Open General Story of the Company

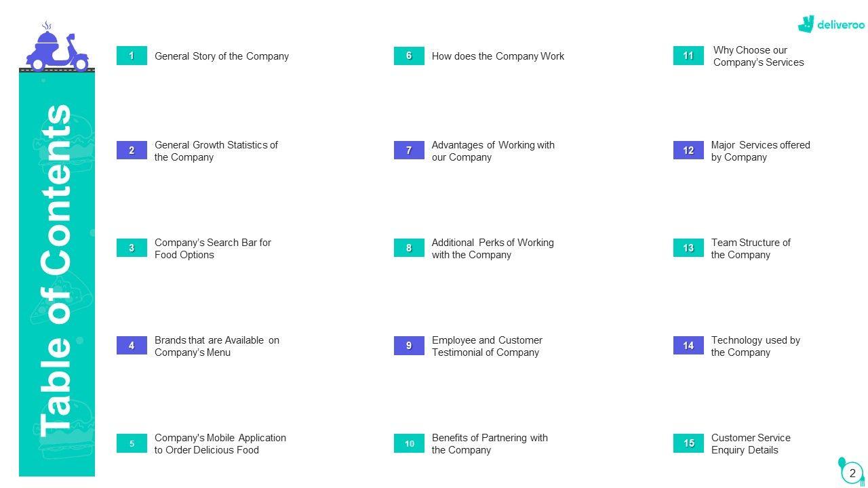tap(222, 56)
